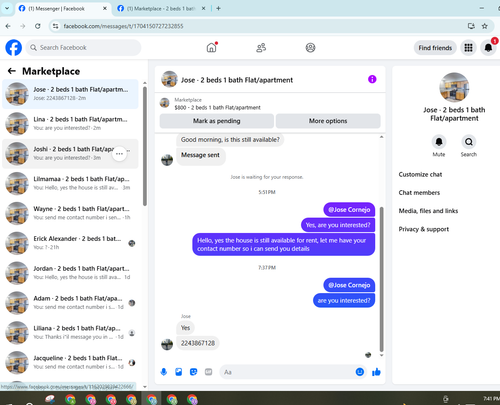Viewport: 500px width, 405px height.
Task: Click 'Good morning, is this still available?' message
Action: 230,139
